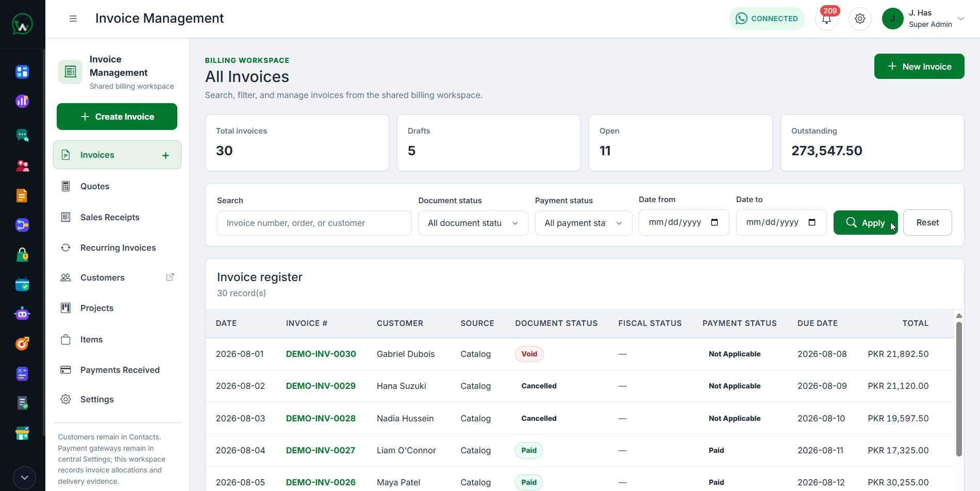The image size is (980, 491).
Task: Apply the invoice filters
Action: 866,223
